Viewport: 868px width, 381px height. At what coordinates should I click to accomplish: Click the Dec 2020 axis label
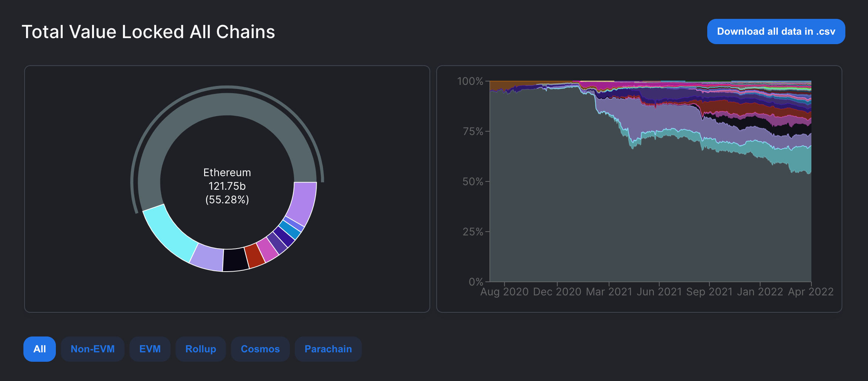(x=557, y=292)
